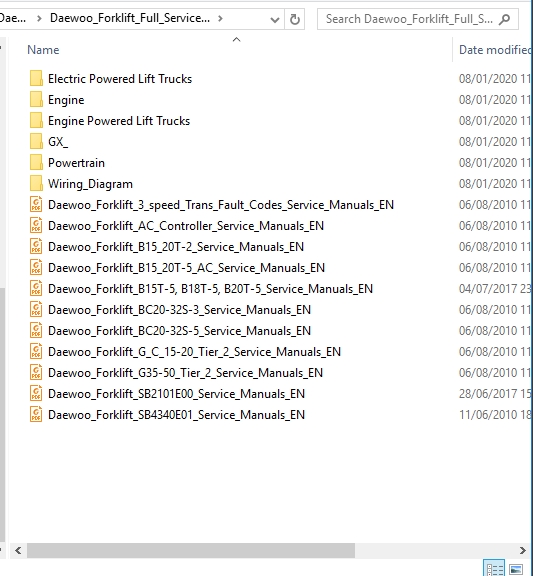
Task: Click the 04/07/2017 date modified cell
Action: click(496, 288)
